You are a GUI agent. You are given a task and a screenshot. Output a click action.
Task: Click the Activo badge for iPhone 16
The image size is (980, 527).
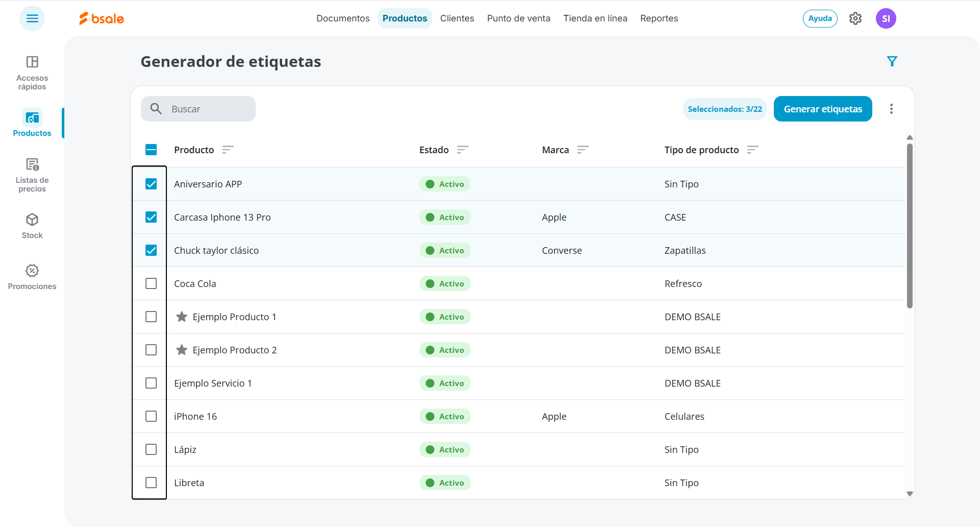tap(445, 416)
